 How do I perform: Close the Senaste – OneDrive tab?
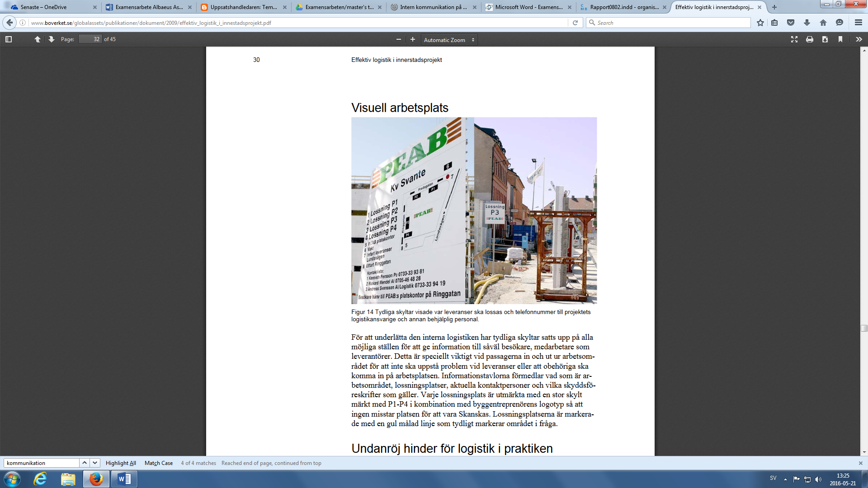(95, 7)
